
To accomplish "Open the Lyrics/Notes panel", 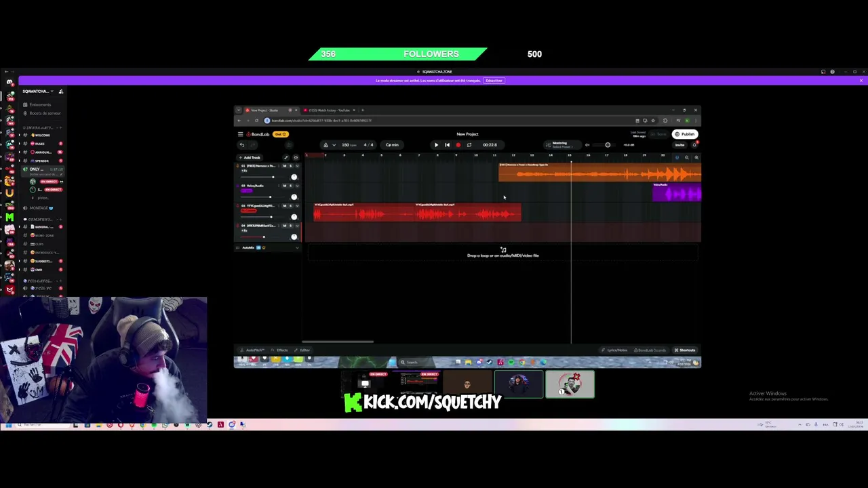I will click(615, 350).
